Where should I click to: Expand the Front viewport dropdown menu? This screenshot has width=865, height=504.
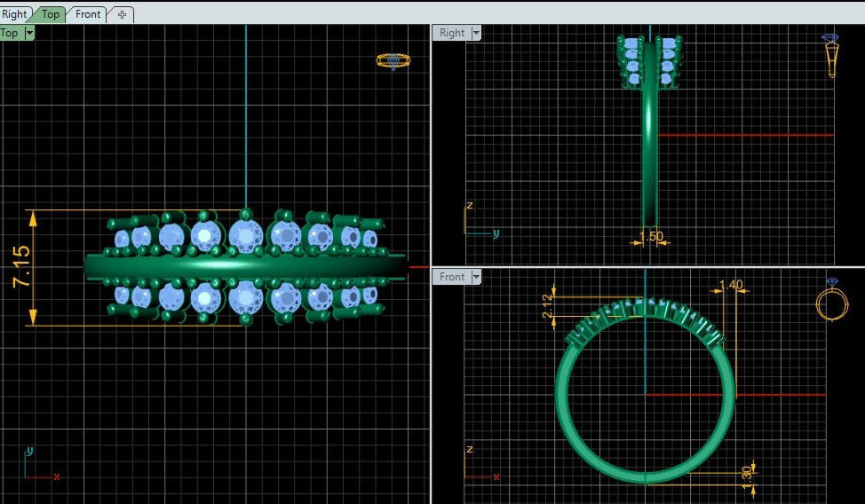coord(476,277)
